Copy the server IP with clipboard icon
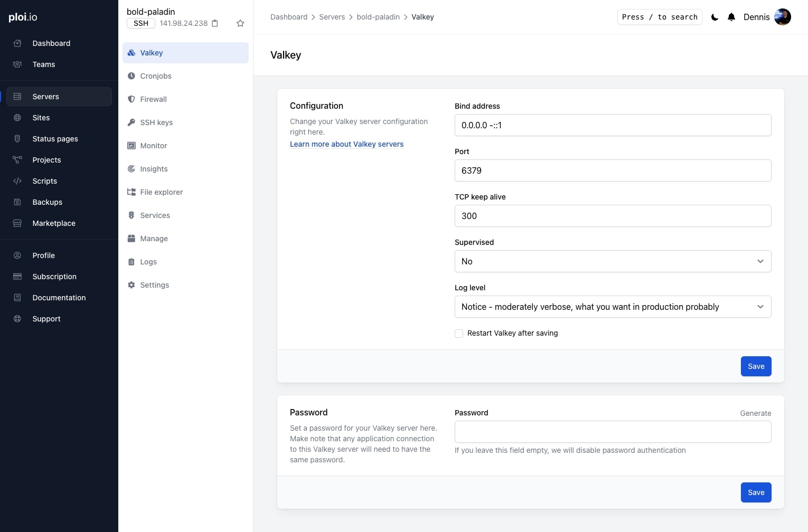Viewport: 808px width, 532px height. (215, 23)
